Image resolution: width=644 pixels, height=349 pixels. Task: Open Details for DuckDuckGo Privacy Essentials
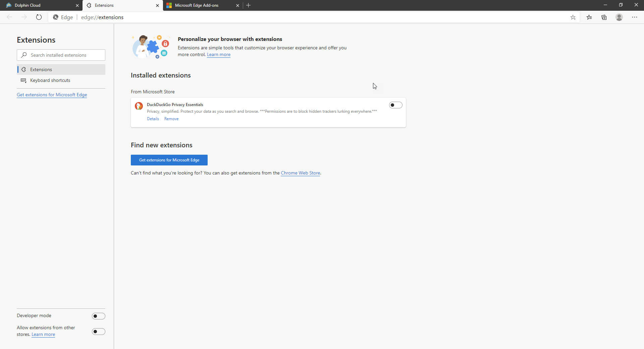[153, 119]
